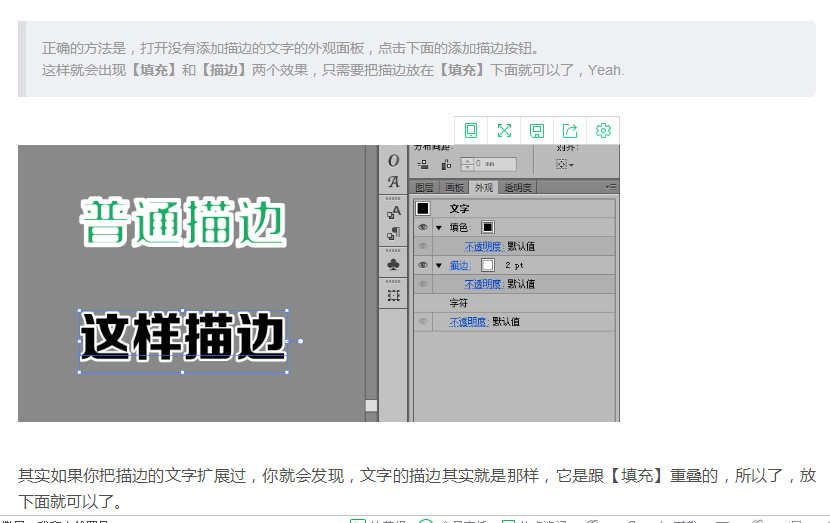Open the 对齐 align-to dropdown
Image resolution: width=830 pixels, height=523 pixels.
565,164
